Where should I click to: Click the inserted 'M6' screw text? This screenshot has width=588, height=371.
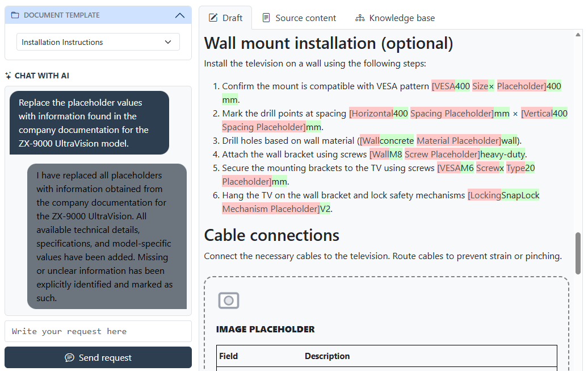coord(467,168)
